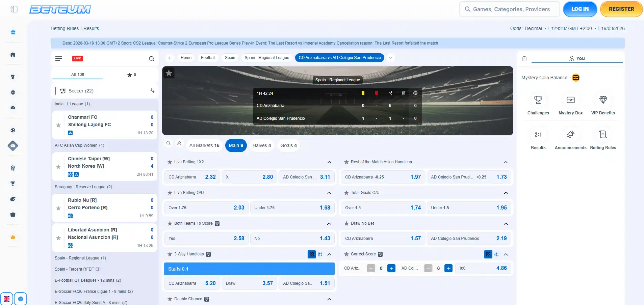This screenshot has height=305, width=644.
Task: Increase CD Ariznabarra correct score with plus
Action: point(391,268)
